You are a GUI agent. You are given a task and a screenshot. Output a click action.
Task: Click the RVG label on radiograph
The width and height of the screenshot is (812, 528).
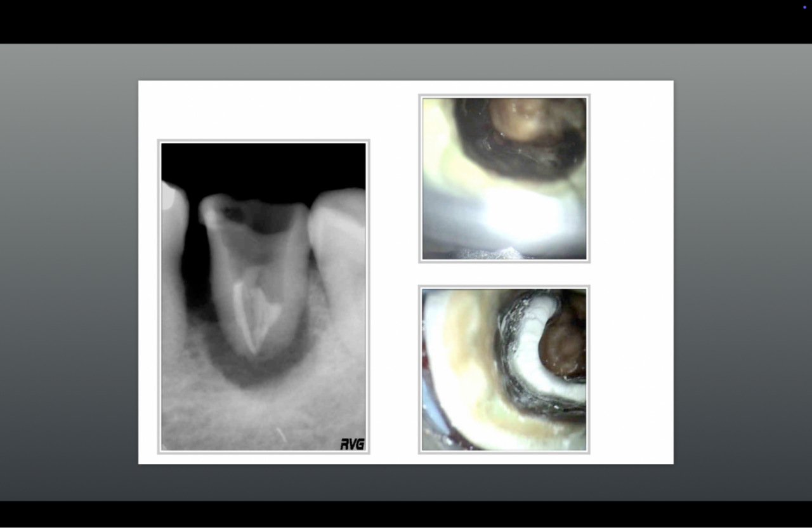[352, 444]
